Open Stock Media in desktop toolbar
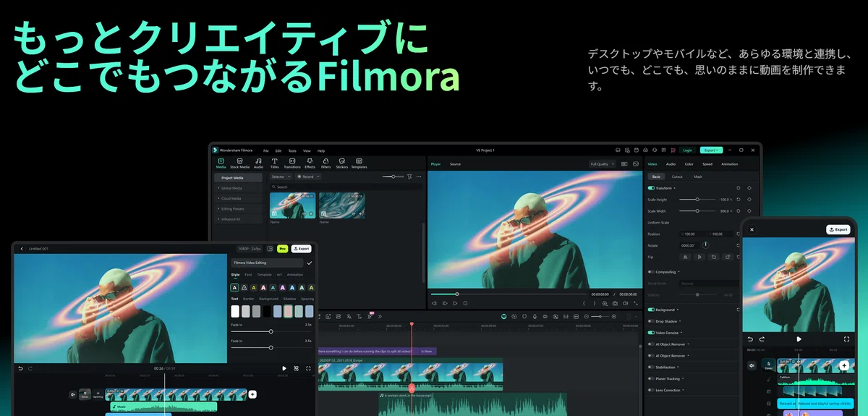This screenshot has height=416, width=868. (x=239, y=163)
